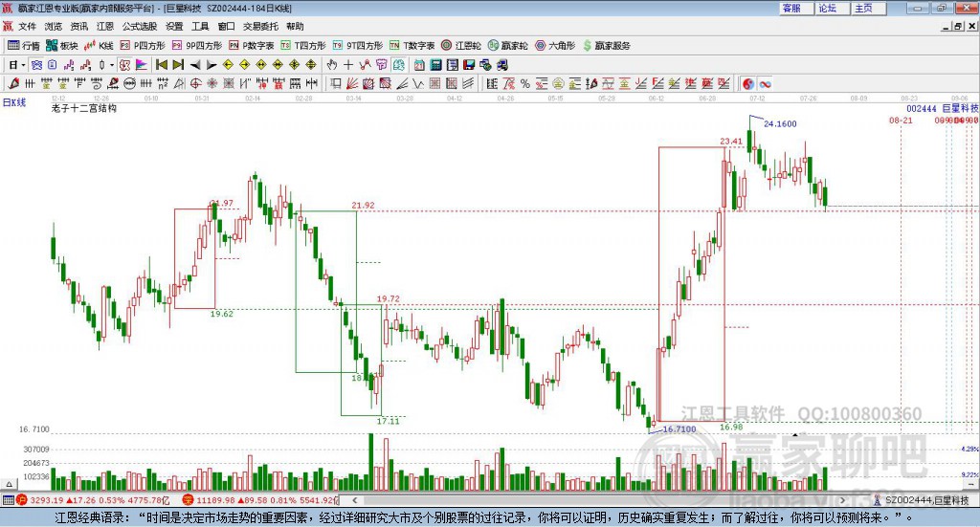The width and height of the screenshot is (980, 527).
Task: Select the percent % tool
Action: coord(525,83)
